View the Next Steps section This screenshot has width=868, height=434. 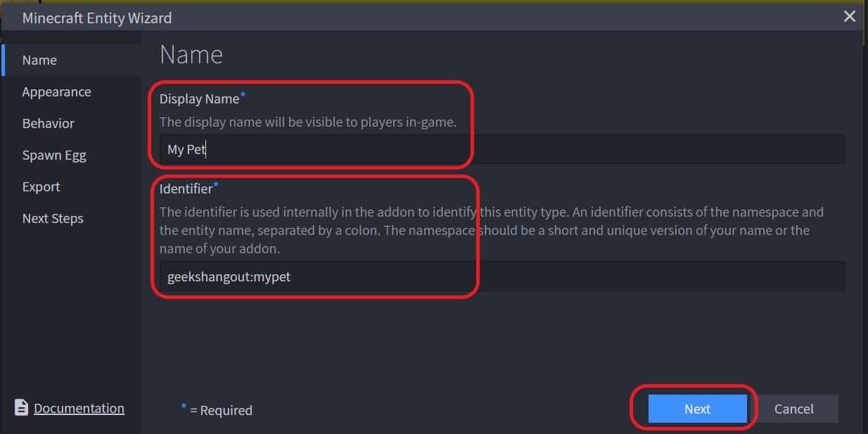coord(53,218)
